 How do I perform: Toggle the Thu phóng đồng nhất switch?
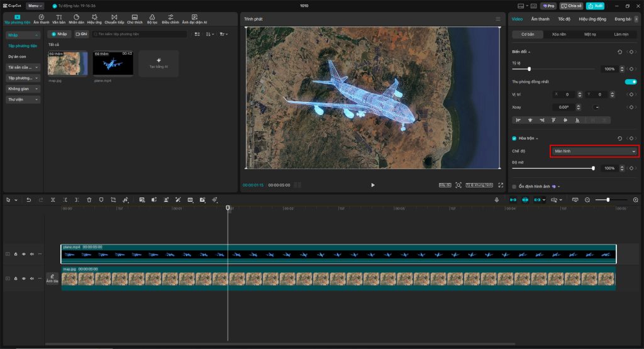(630, 82)
